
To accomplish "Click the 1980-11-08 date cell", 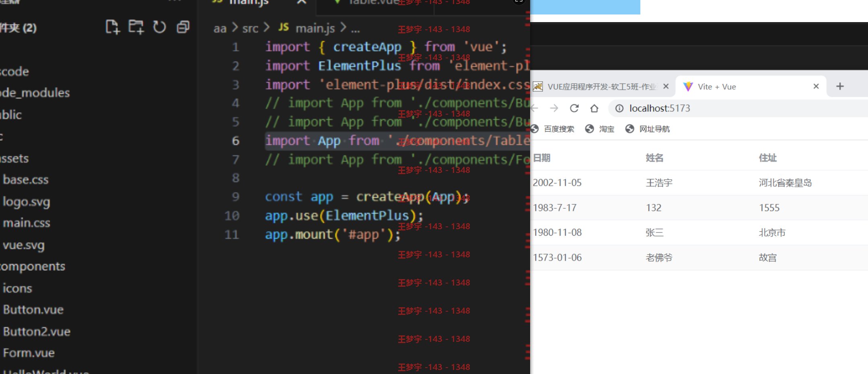I will point(557,232).
